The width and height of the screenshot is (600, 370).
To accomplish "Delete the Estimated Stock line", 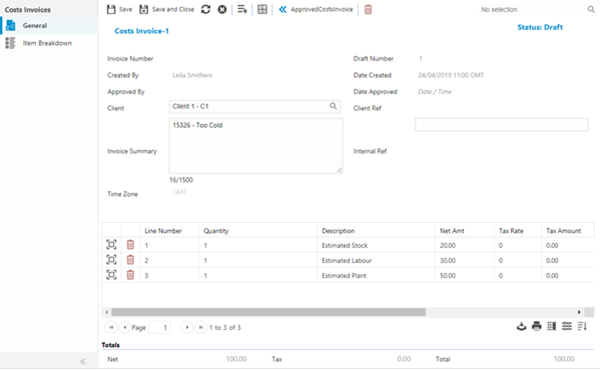I will click(130, 244).
